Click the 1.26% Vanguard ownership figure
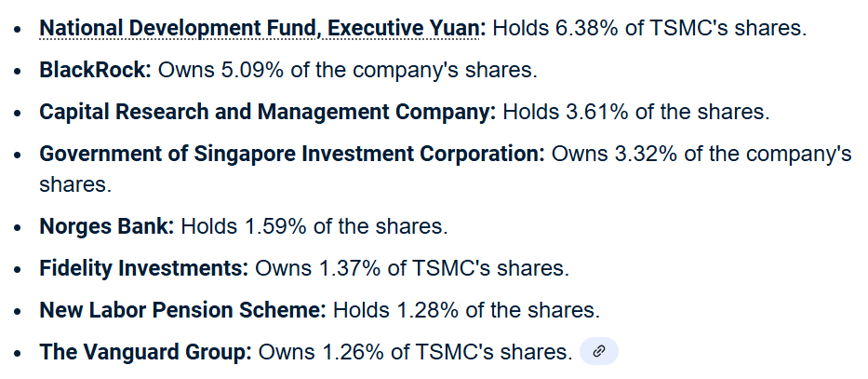868x379 pixels. tap(354, 352)
